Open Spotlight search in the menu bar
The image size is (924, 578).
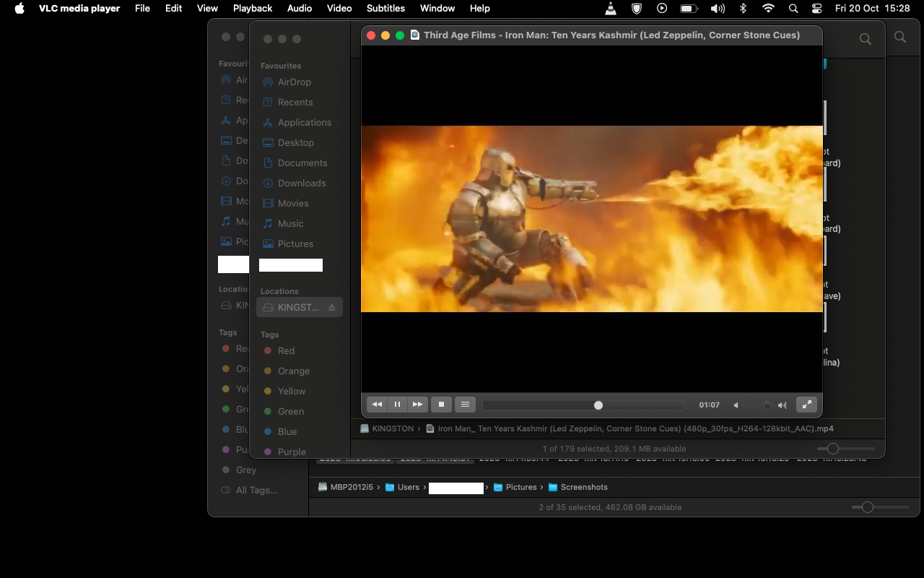(x=793, y=9)
